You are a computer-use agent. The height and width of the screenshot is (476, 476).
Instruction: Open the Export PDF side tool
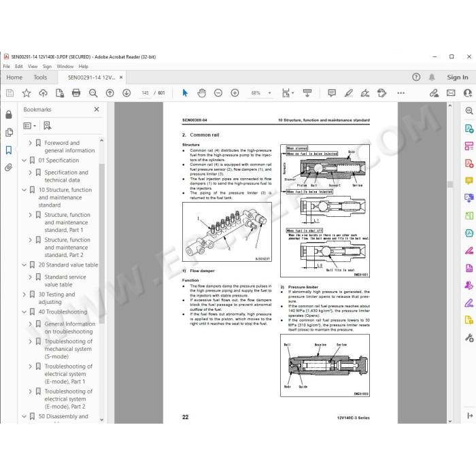[x=469, y=129]
